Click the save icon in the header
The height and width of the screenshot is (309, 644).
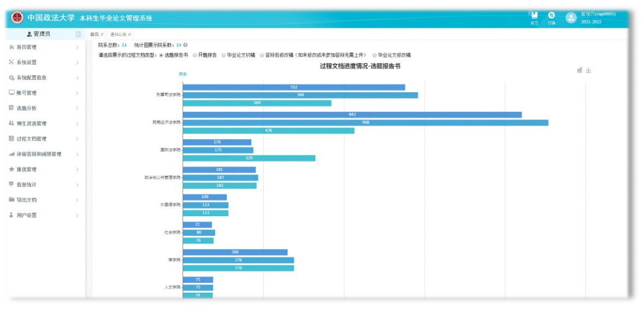tap(534, 16)
